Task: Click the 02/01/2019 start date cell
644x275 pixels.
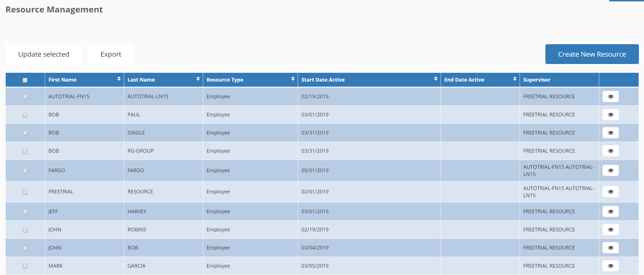Action: [x=369, y=192]
